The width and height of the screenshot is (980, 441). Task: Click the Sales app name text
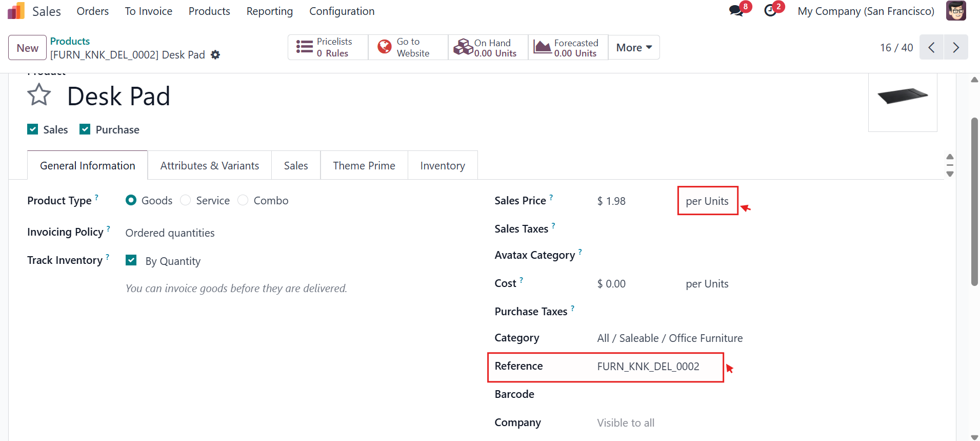(x=47, y=11)
